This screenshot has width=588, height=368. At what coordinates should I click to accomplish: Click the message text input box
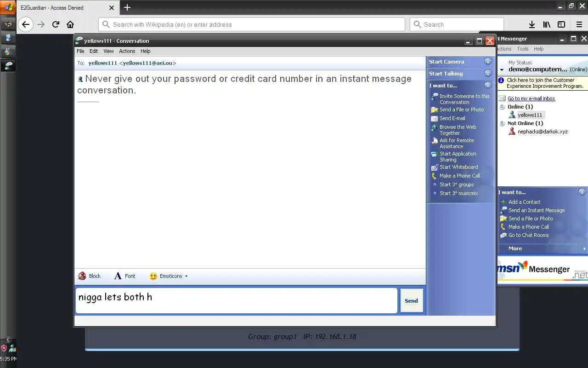pos(236,301)
